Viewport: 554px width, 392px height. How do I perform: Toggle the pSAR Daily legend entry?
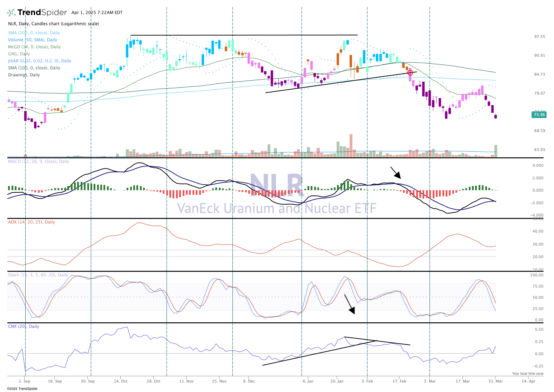point(40,61)
